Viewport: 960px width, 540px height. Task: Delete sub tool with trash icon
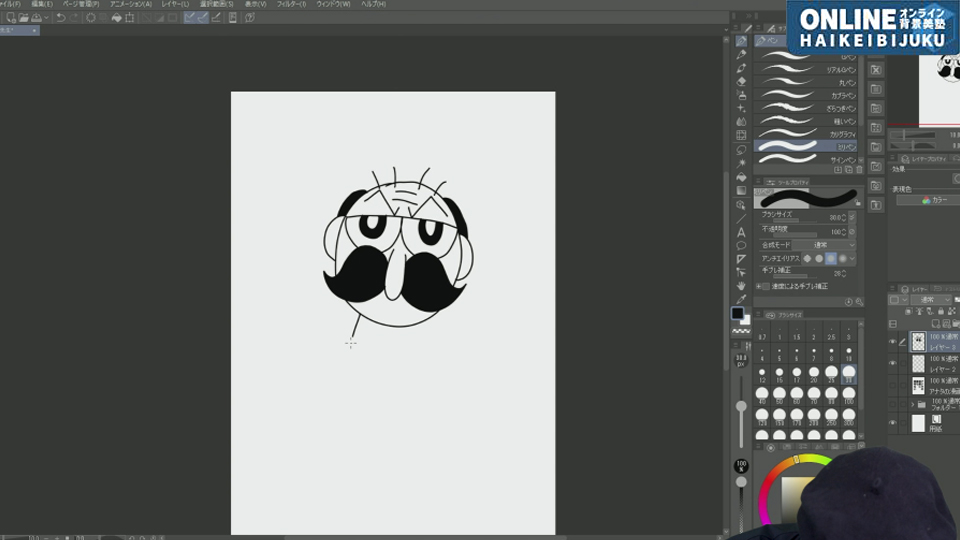[x=859, y=170]
